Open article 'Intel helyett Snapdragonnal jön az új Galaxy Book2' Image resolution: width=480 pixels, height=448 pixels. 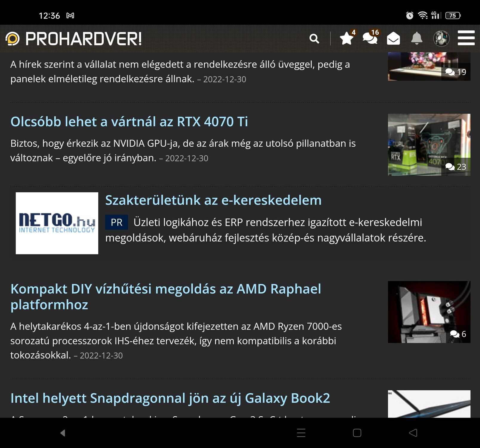pos(170,398)
